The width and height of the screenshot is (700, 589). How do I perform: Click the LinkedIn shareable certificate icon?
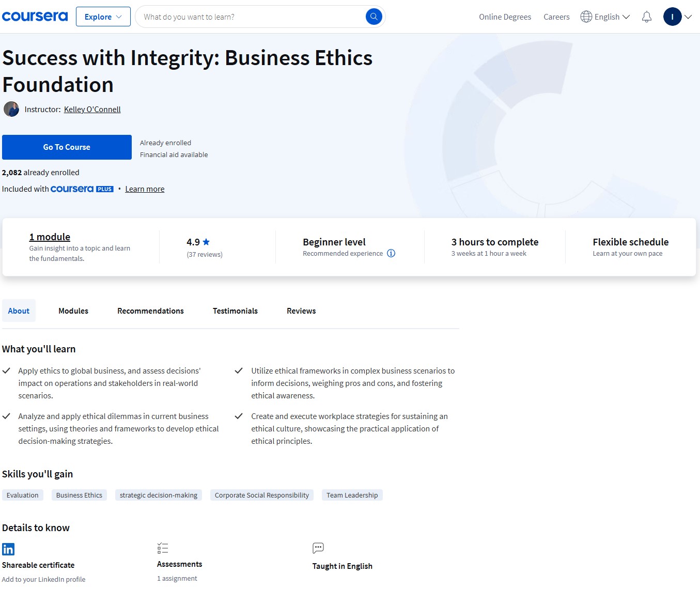click(8, 549)
